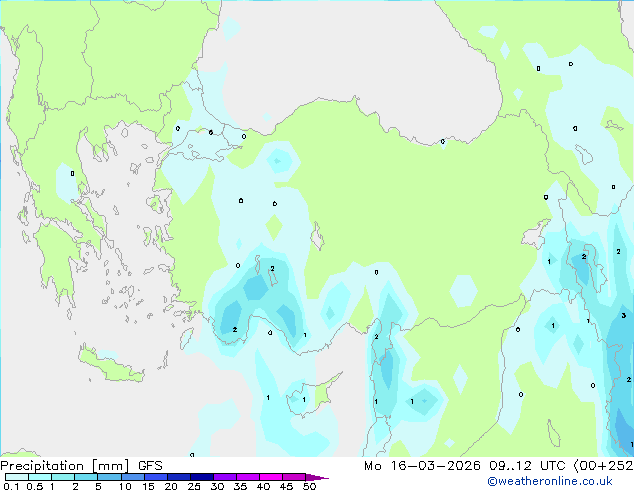Pick the 30–35 mm purple legend swatch
634x490 pixels.
[225, 477]
